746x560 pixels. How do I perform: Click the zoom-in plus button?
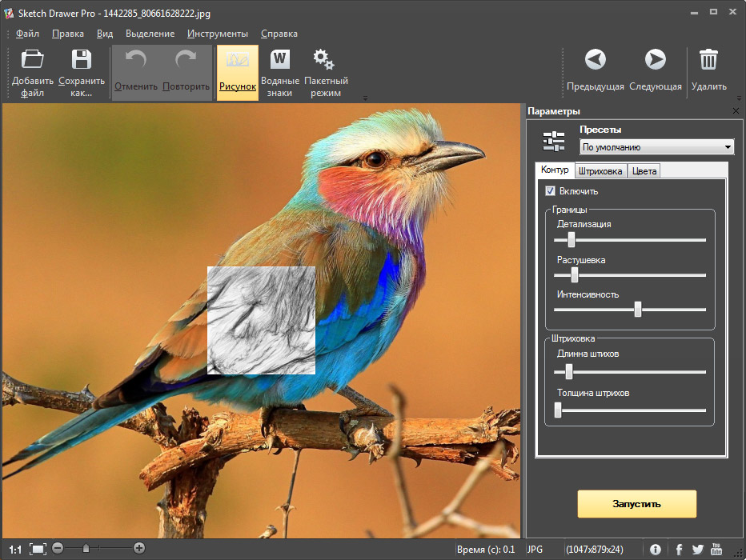(139, 549)
